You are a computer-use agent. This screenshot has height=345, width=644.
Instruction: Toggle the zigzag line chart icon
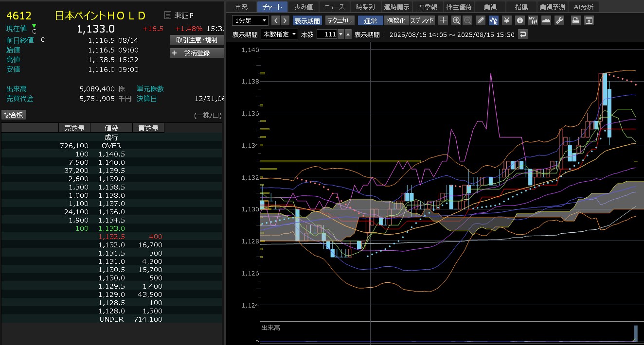pyautogui.click(x=494, y=20)
